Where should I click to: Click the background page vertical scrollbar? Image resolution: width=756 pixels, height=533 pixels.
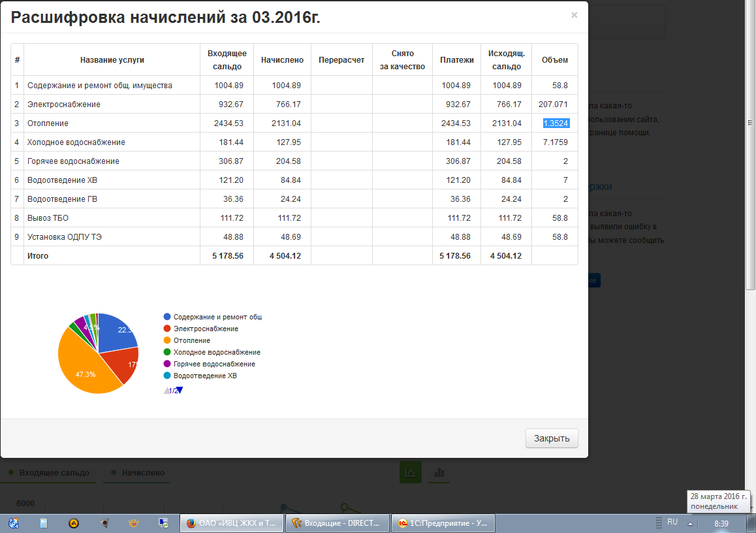click(750, 145)
